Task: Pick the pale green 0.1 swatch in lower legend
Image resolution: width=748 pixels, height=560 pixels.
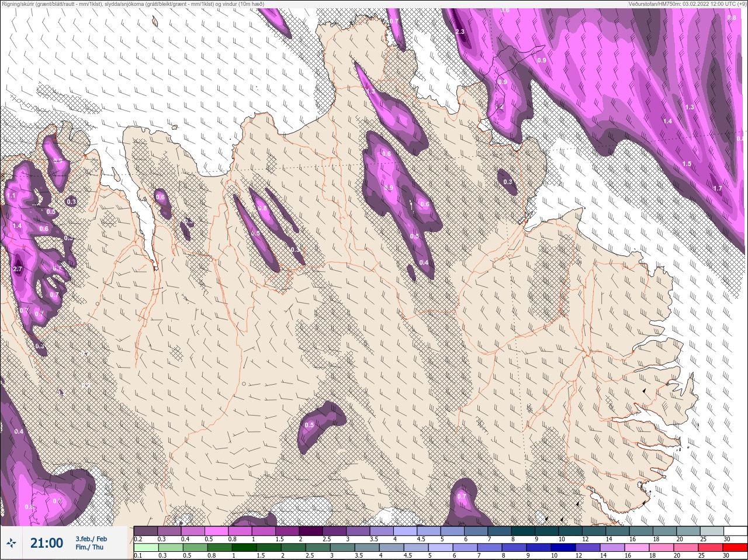Action: point(146,547)
